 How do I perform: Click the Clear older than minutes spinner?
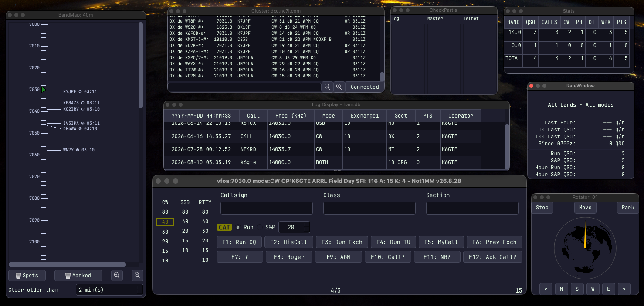(109, 289)
